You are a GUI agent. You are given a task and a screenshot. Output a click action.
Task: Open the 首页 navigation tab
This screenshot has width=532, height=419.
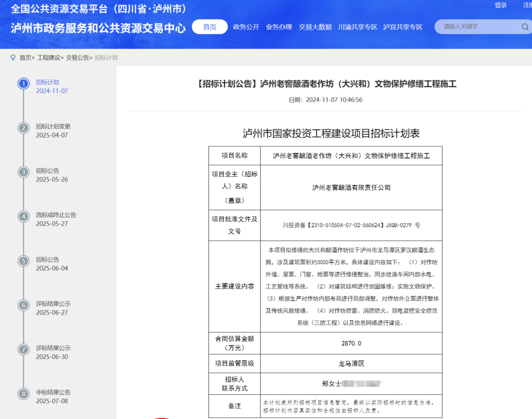(x=210, y=27)
